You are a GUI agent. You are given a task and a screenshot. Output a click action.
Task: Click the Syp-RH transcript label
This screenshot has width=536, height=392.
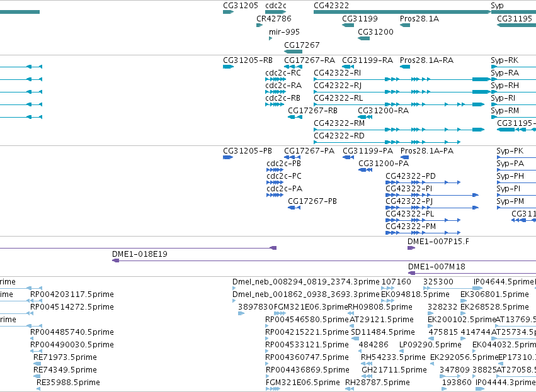pos(505,86)
